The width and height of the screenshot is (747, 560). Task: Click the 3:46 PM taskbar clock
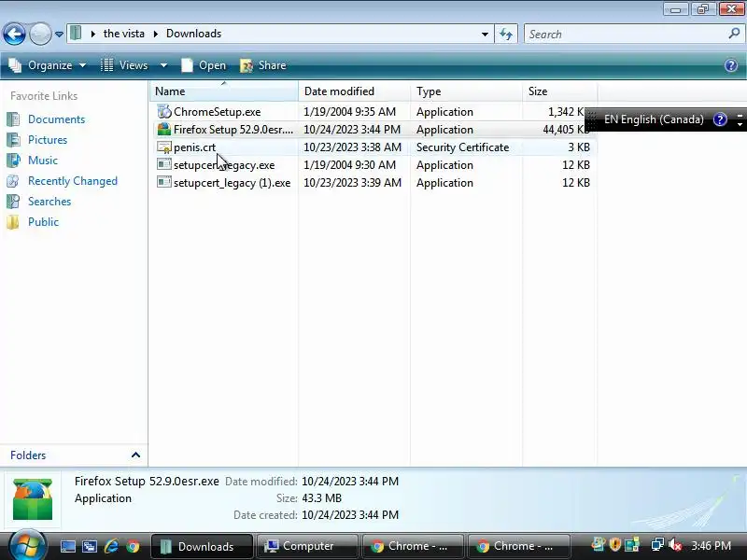[x=711, y=546]
